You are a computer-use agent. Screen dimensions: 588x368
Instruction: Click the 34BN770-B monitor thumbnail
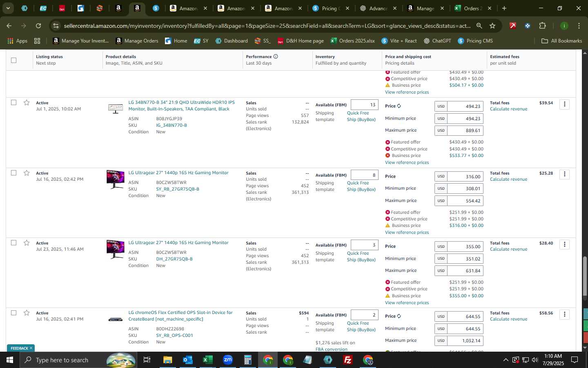click(116, 108)
